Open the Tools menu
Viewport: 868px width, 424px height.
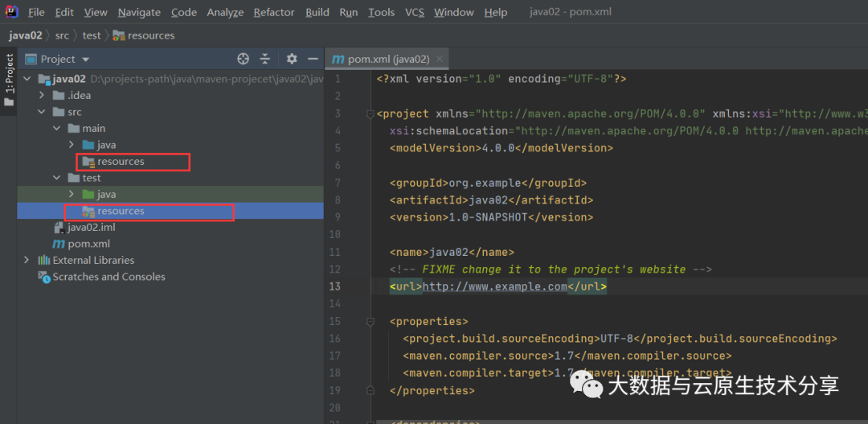point(382,12)
